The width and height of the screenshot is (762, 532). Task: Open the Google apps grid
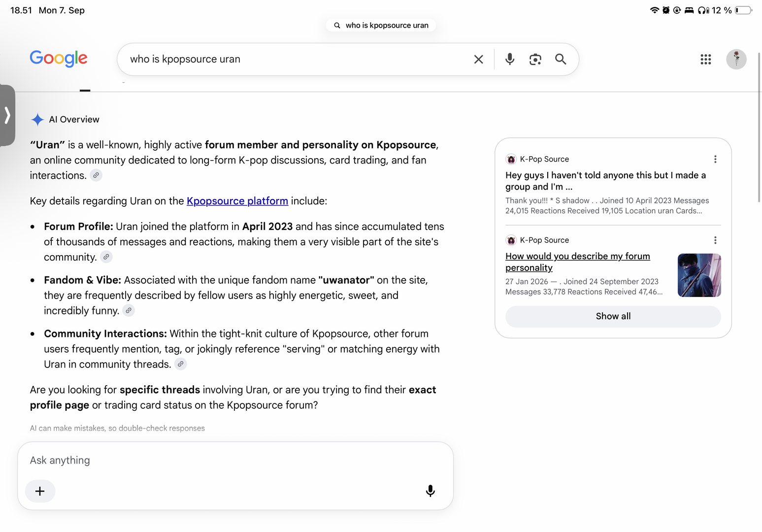click(706, 59)
